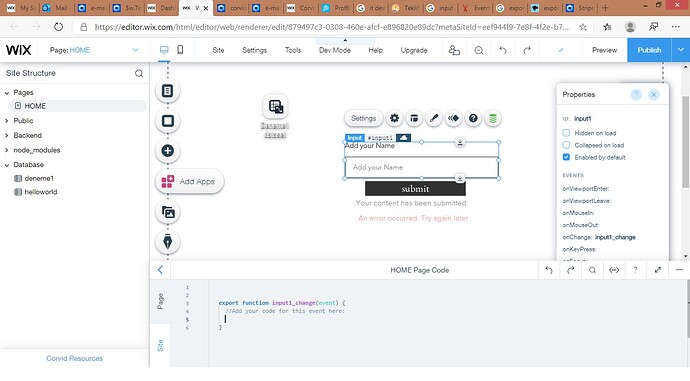Viewport: 690px width, 381px height.
Task: Switch to the Page code tab
Action: pyautogui.click(x=160, y=301)
